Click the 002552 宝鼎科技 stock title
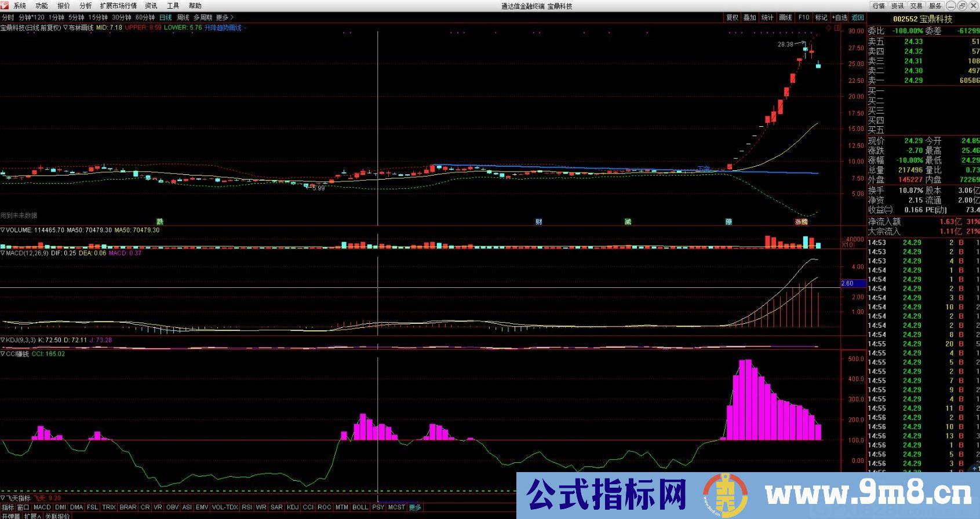 [x=922, y=19]
